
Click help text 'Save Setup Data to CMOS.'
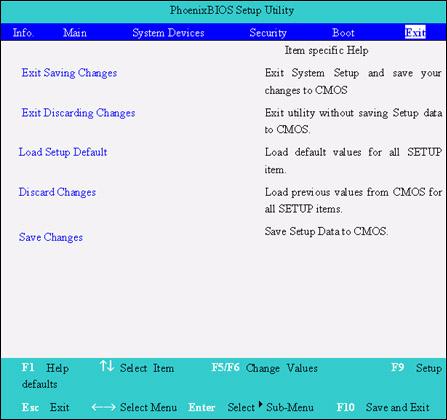coord(326,231)
